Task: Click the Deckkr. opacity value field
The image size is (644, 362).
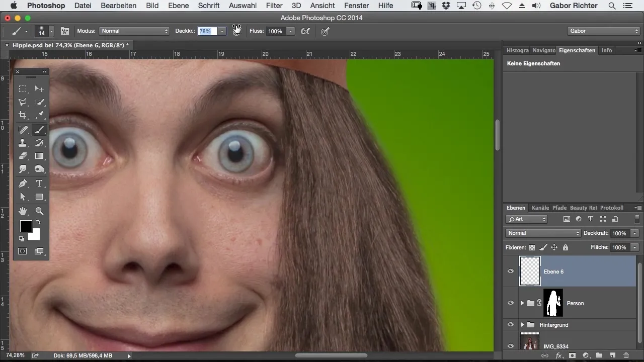Action: pyautogui.click(x=208, y=31)
